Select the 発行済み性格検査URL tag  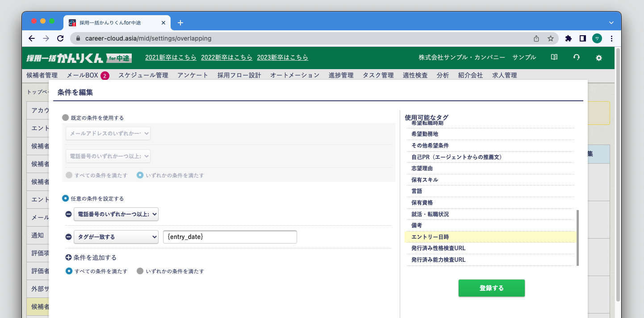(x=490, y=248)
